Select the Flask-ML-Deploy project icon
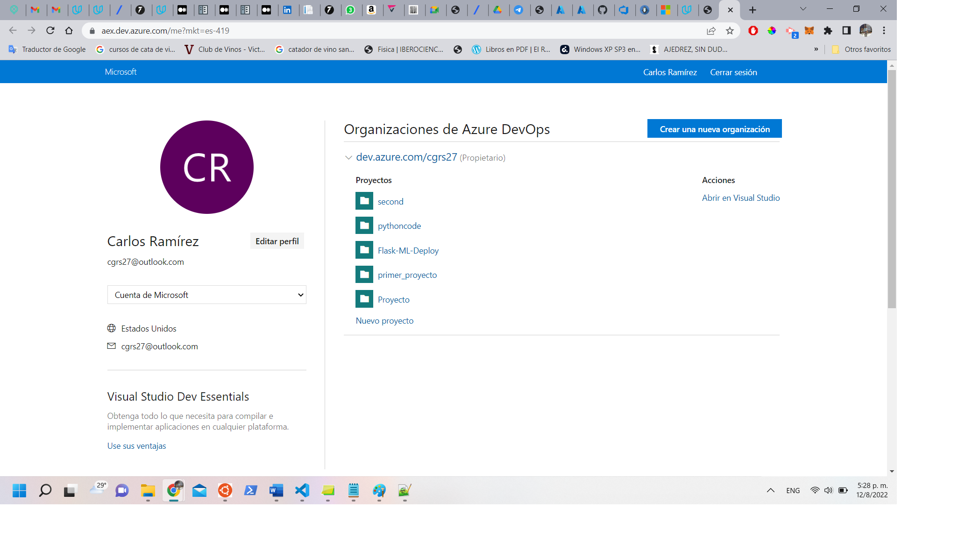 pos(364,250)
